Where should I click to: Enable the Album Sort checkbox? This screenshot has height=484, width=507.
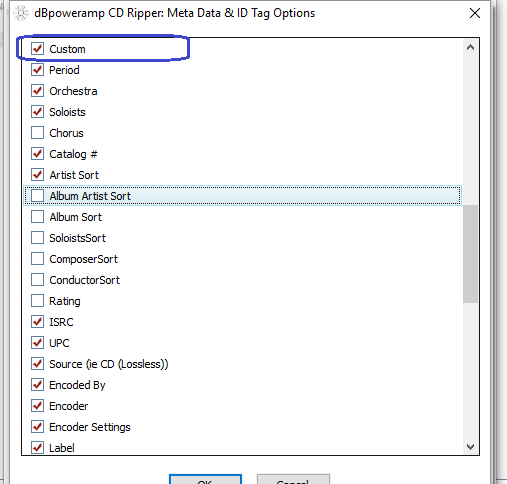pos(37,217)
